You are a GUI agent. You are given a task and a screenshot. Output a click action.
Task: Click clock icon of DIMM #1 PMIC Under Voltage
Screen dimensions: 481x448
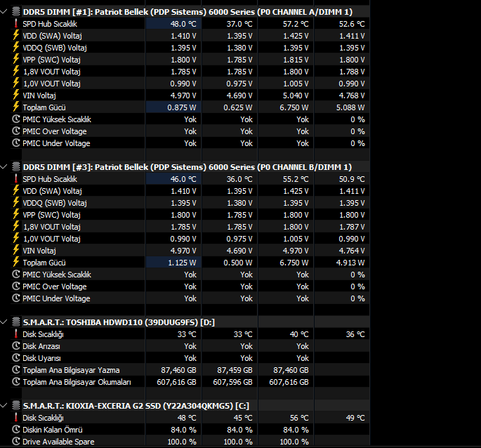16,143
